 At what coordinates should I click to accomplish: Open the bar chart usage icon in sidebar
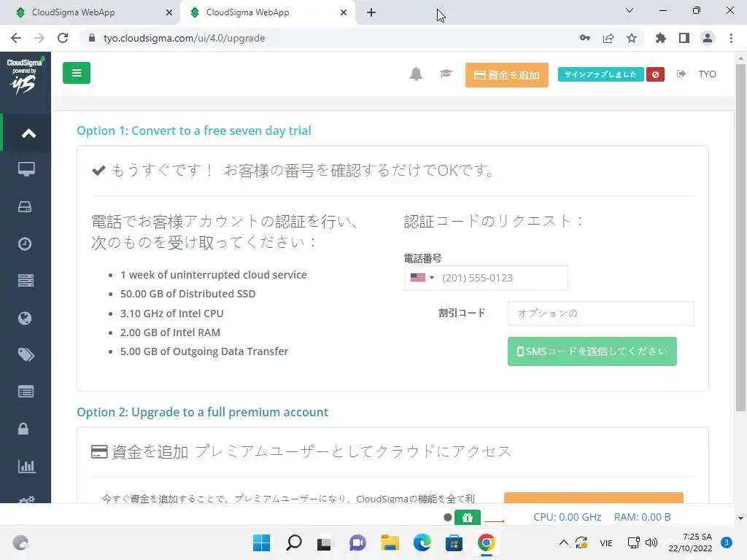(x=27, y=466)
